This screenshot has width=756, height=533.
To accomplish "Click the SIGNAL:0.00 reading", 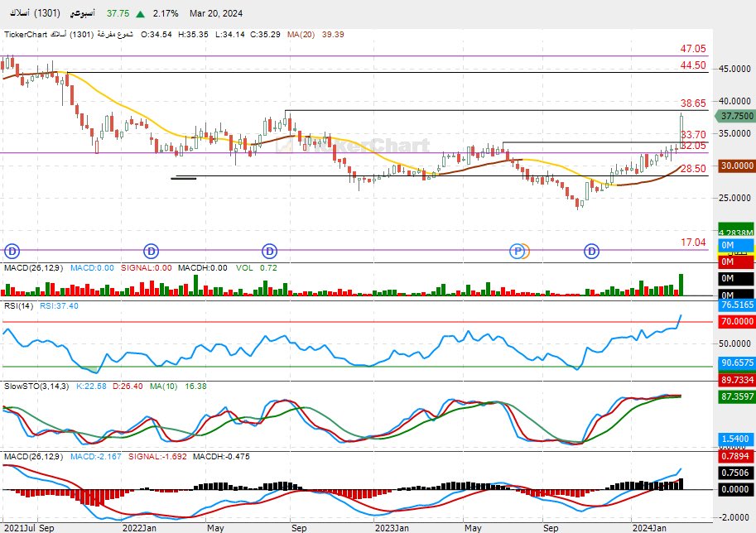I will [x=146, y=268].
